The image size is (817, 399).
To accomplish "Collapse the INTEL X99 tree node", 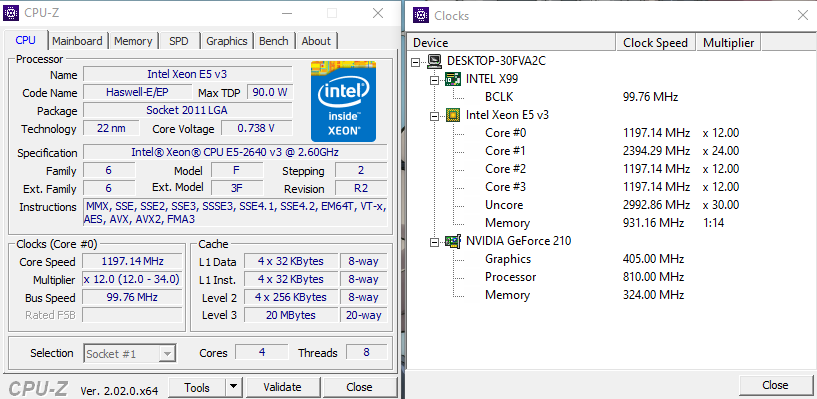I will [434, 80].
